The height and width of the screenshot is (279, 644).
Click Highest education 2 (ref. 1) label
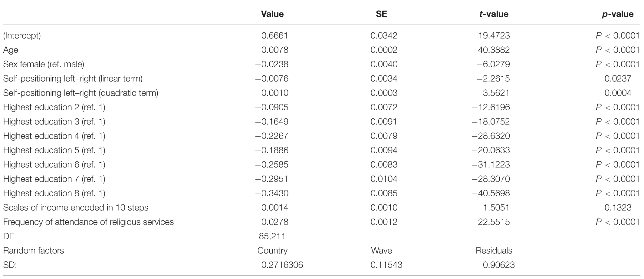[x=54, y=107]
